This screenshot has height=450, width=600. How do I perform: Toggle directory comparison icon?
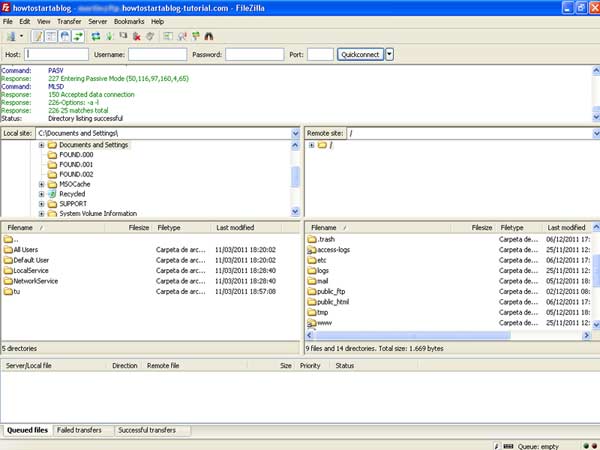tap(182, 36)
